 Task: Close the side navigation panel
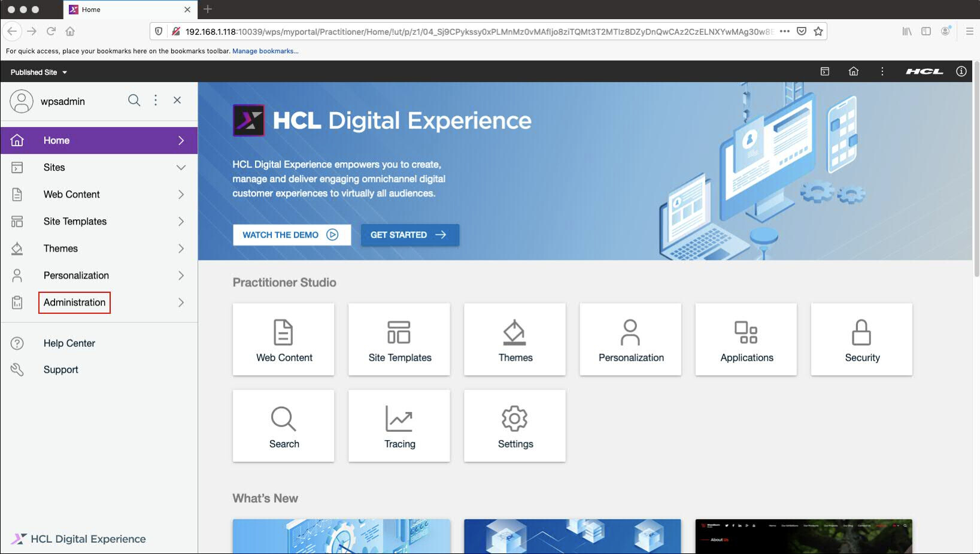point(177,101)
